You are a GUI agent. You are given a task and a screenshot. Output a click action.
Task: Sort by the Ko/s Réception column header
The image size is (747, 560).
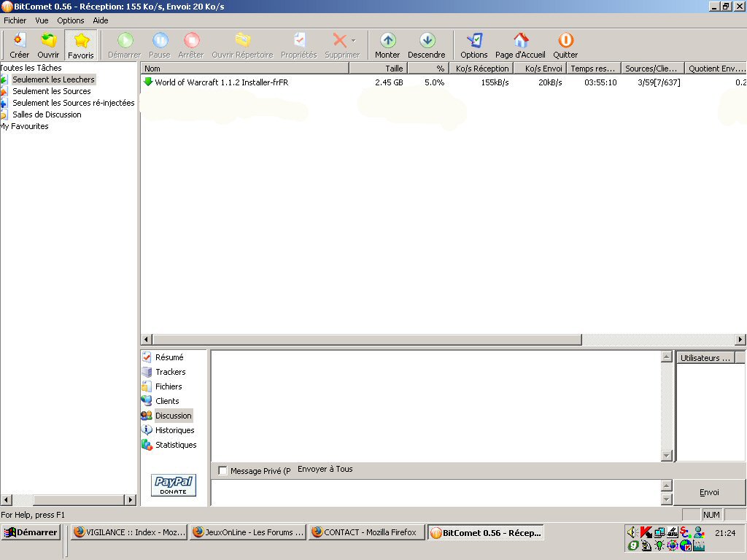coord(481,69)
